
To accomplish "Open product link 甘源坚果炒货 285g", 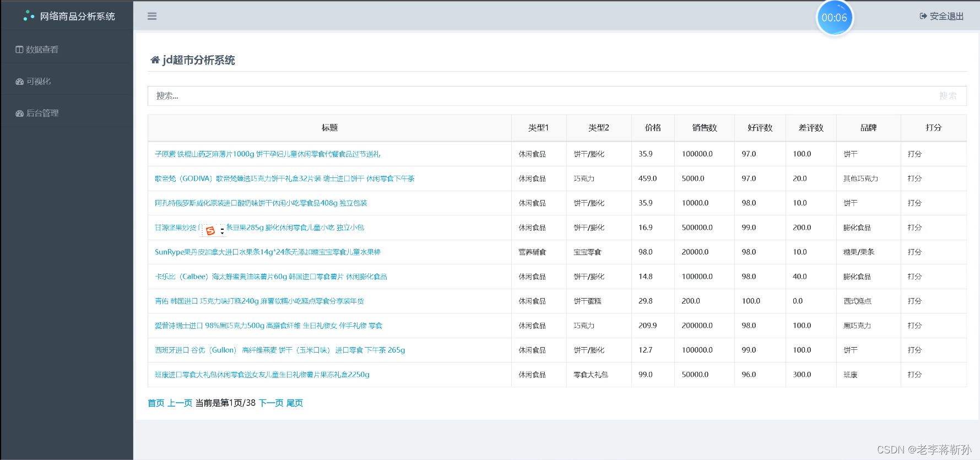I will pos(259,228).
